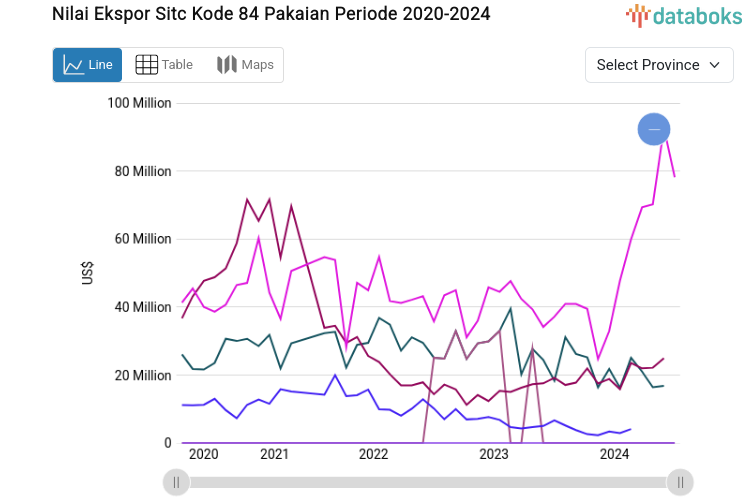Click the right pause-style range handle

click(680, 482)
